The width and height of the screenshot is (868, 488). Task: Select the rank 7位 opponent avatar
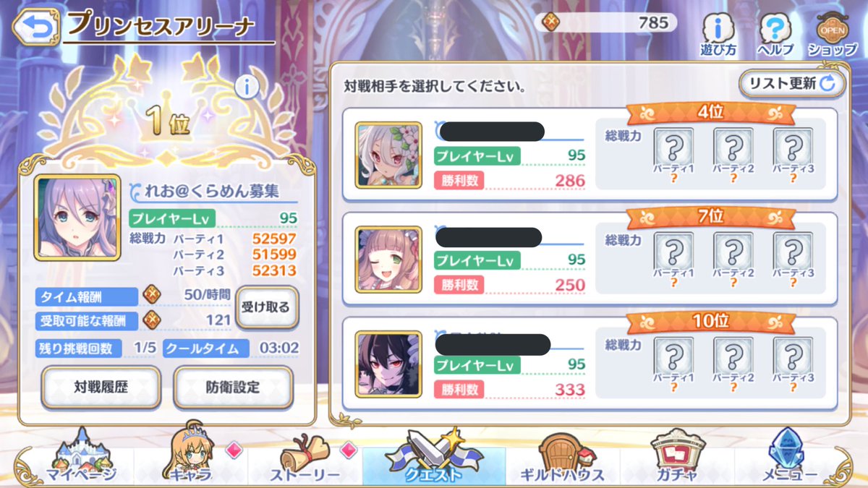(388, 260)
